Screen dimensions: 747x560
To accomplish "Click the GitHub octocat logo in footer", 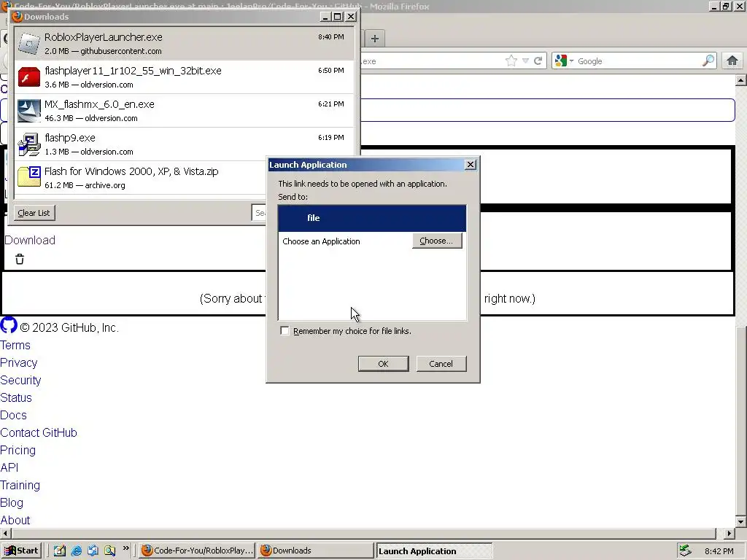I will click(9, 326).
